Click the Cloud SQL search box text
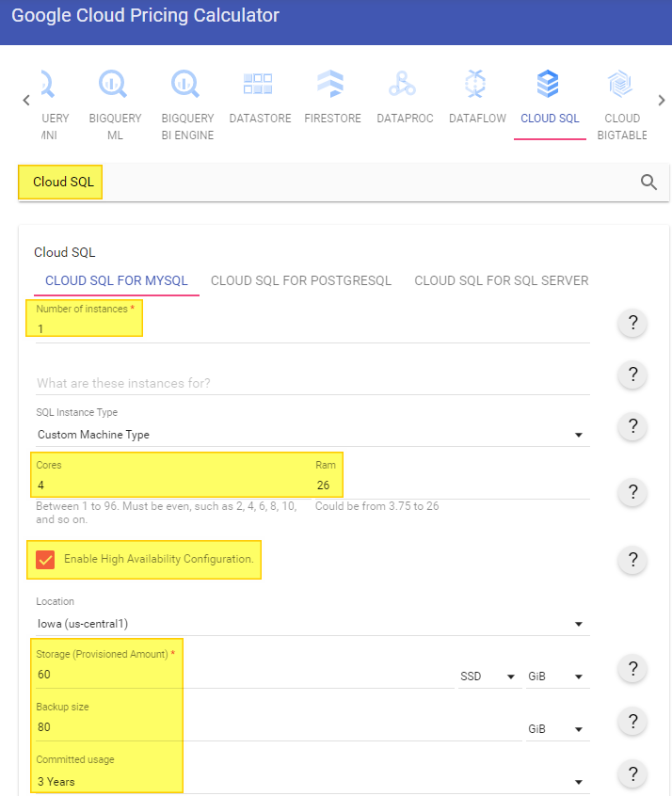 (63, 182)
